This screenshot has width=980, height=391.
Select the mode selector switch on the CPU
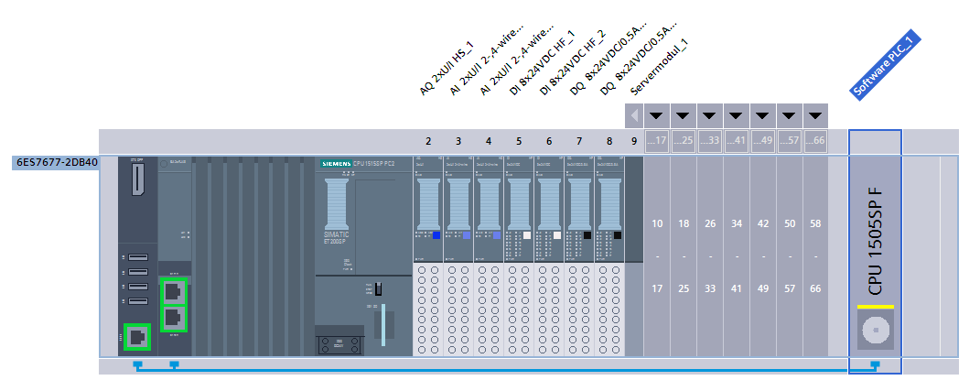(x=377, y=289)
